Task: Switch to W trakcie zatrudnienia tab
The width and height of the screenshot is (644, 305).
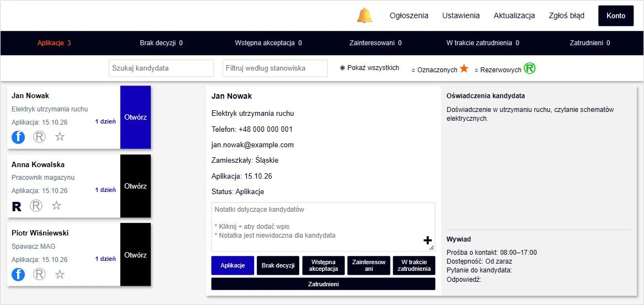Action: [483, 42]
